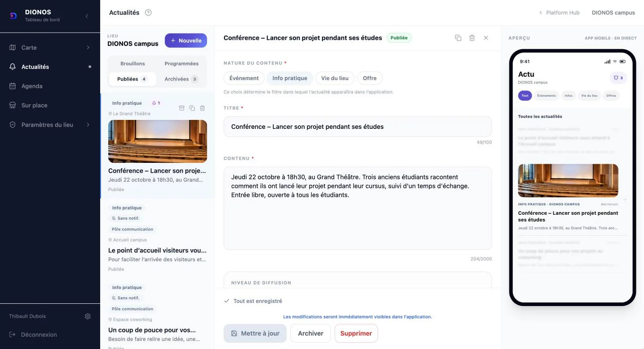Duplicate the news using the editor header copy icon
The height and width of the screenshot is (349, 644).
click(458, 38)
